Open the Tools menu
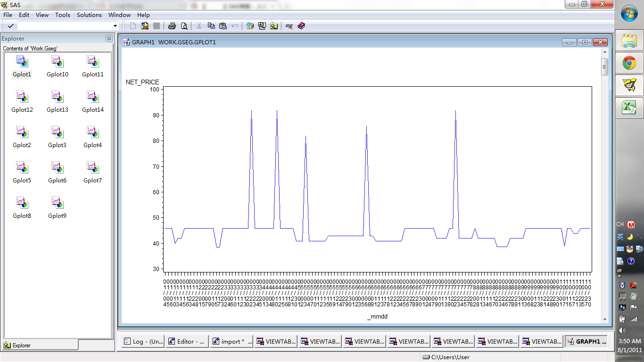 point(62,15)
